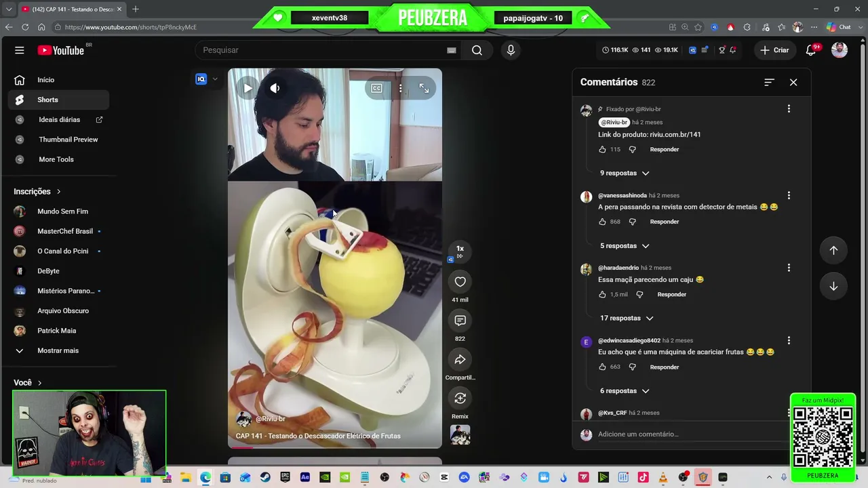Viewport: 868px width, 488px height.
Task: Open the account avatar menu
Action: (840, 50)
